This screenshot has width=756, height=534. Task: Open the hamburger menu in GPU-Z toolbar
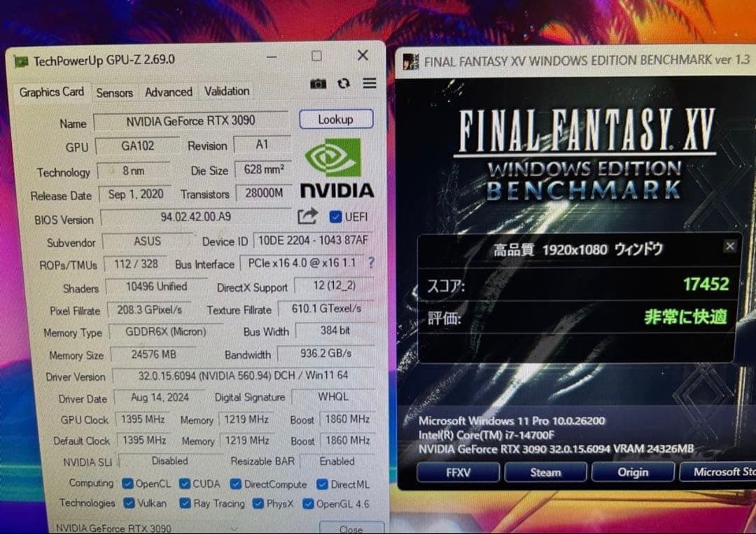click(369, 83)
